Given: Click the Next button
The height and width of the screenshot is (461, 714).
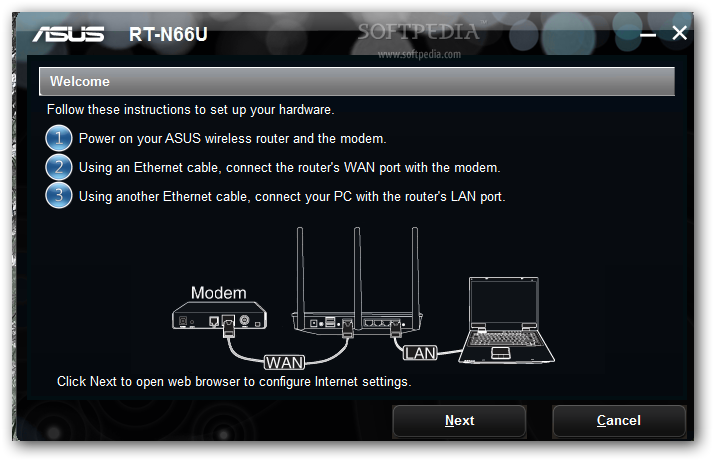Looking at the screenshot, I should click(x=459, y=421).
